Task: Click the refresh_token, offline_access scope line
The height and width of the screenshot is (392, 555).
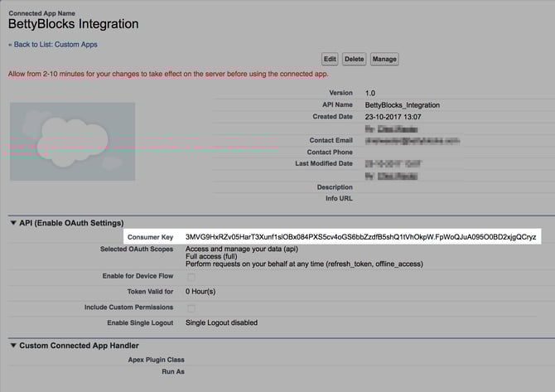Action: click(304, 264)
